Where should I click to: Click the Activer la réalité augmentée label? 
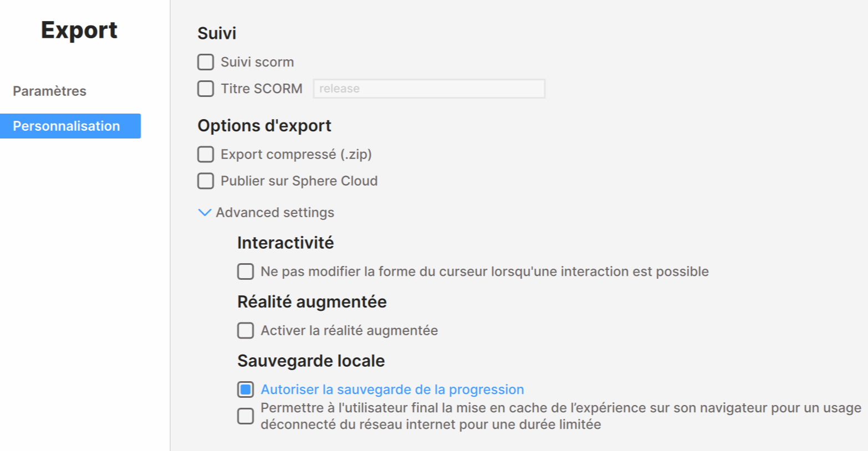[x=349, y=331]
